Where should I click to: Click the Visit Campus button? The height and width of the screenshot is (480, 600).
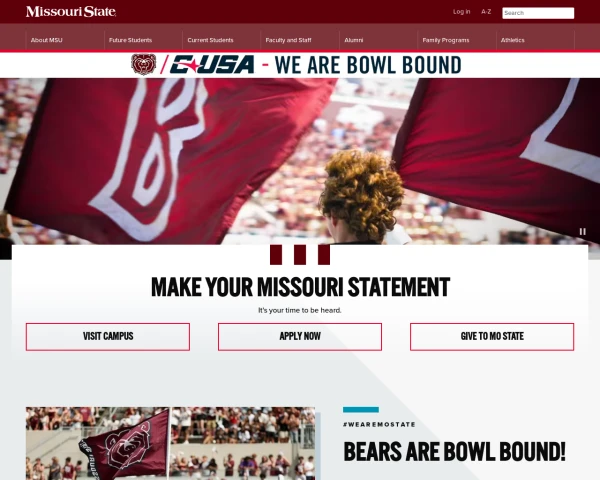click(x=108, y=337)
